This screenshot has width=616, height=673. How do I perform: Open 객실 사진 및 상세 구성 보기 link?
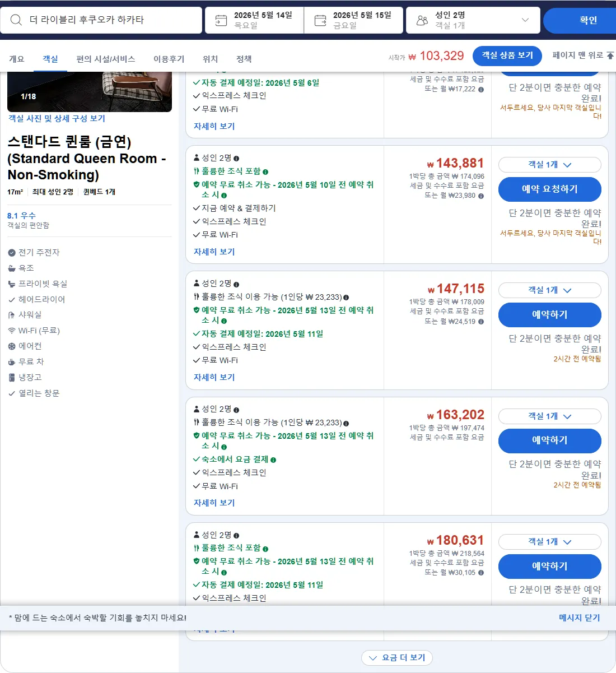(x=57, y=119)
